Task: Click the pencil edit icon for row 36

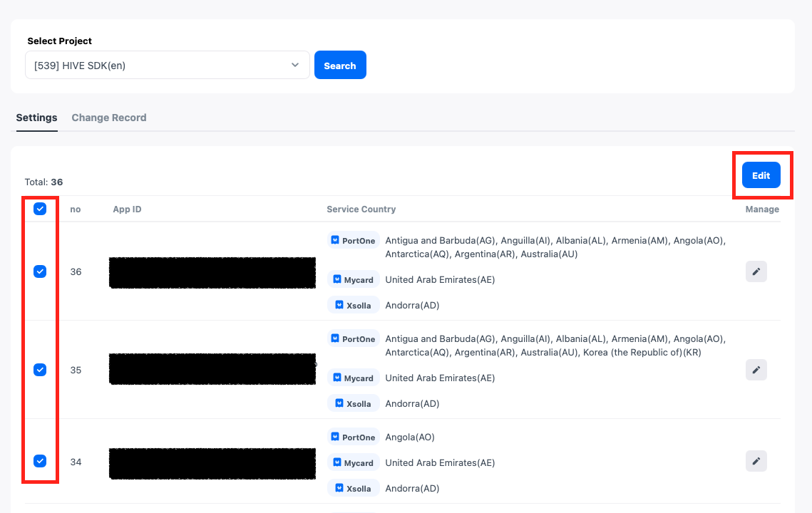Action: tap(756, 271)
